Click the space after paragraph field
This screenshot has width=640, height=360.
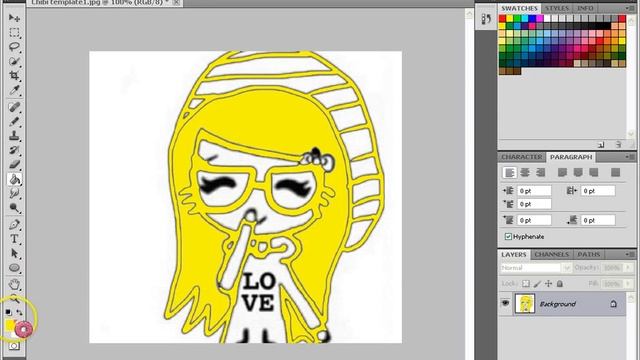598,220
